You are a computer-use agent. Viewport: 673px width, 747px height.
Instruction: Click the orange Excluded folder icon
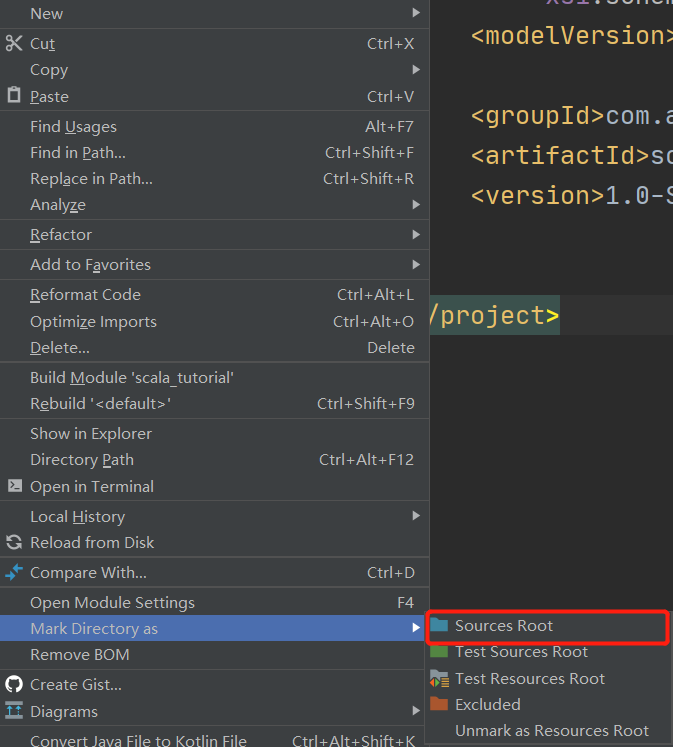439,704
